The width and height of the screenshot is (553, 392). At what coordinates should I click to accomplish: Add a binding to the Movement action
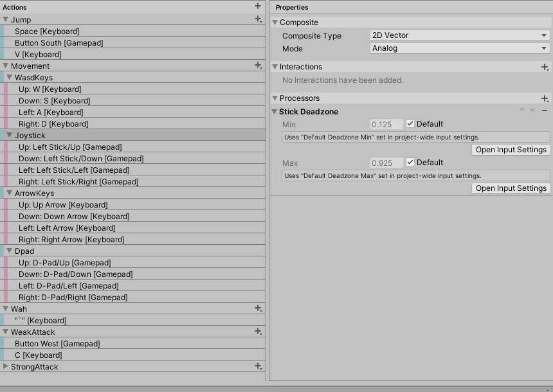258,65
